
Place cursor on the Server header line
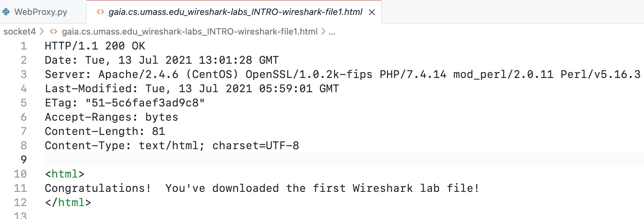click(343, 74)
